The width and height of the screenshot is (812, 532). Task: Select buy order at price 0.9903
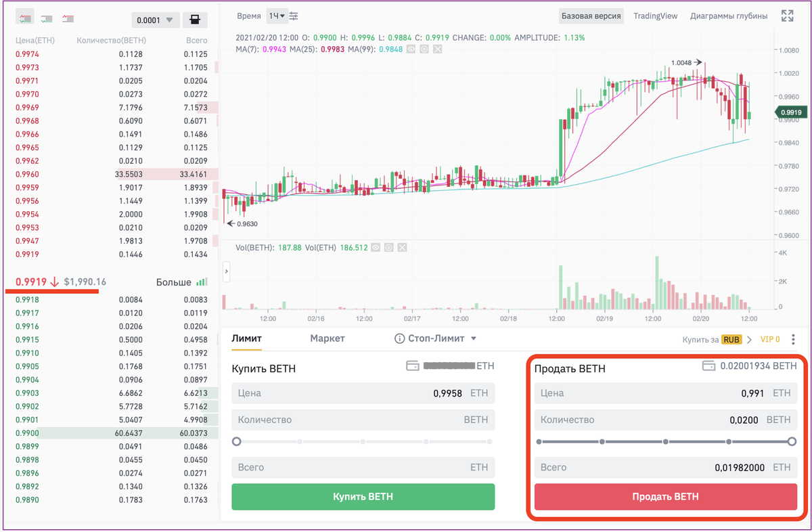point(112,393)
